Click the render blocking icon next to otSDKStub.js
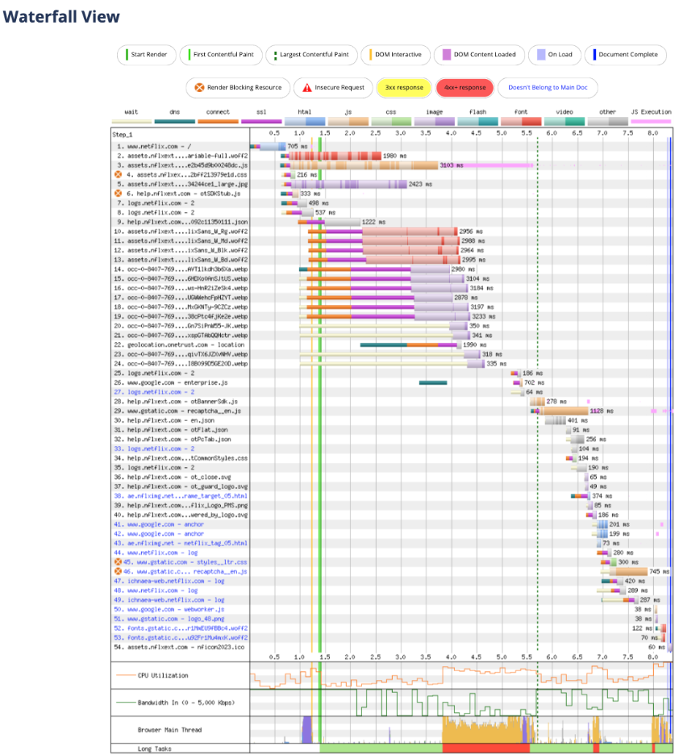This screenshot has height=755, width=700. click(118, 194)
